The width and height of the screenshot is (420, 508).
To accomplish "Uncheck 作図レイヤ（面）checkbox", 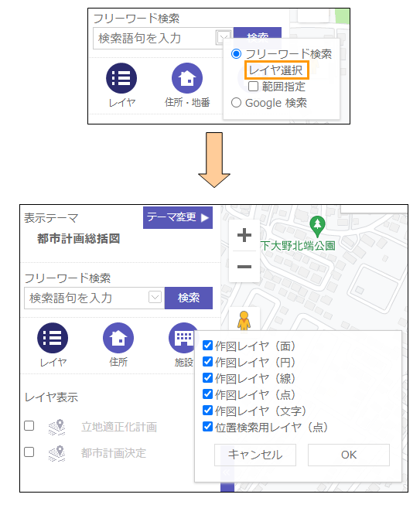I will point(207,346).
